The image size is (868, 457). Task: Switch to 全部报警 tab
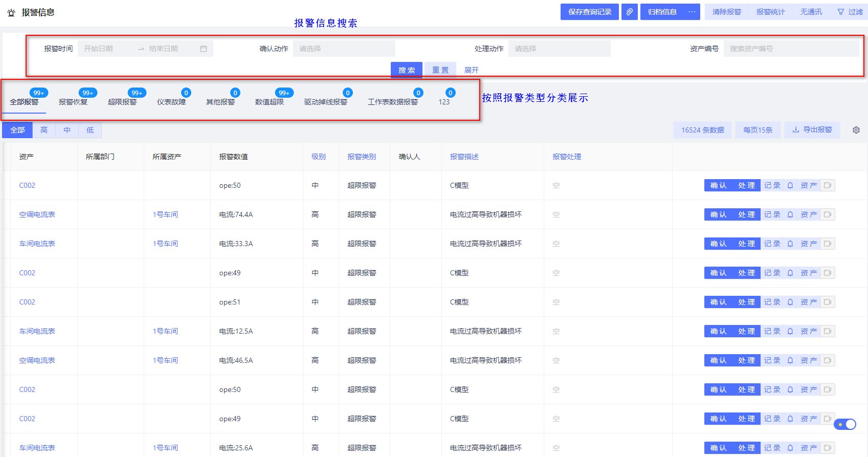(x=24, y=102)
